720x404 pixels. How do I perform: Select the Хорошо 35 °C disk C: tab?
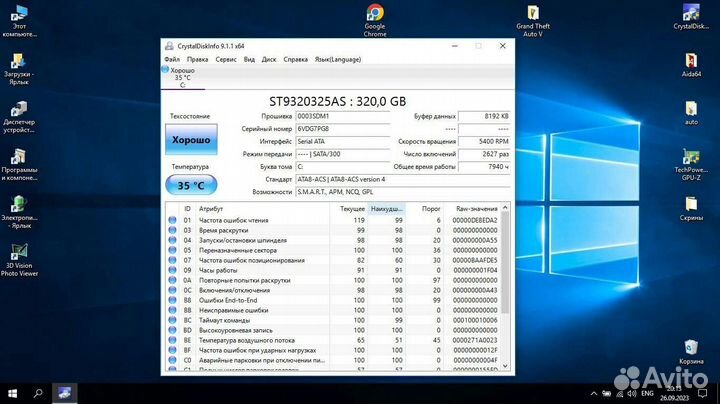pos(182,78)
